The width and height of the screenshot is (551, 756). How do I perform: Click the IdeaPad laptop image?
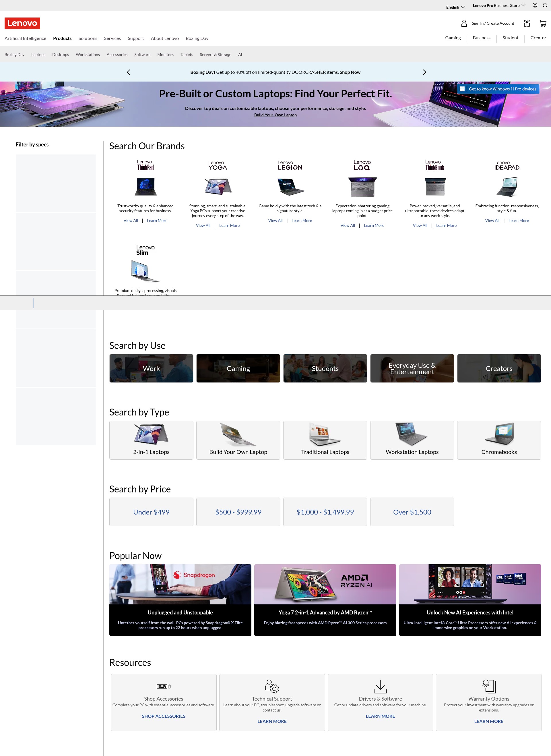(x=507, y=187)
